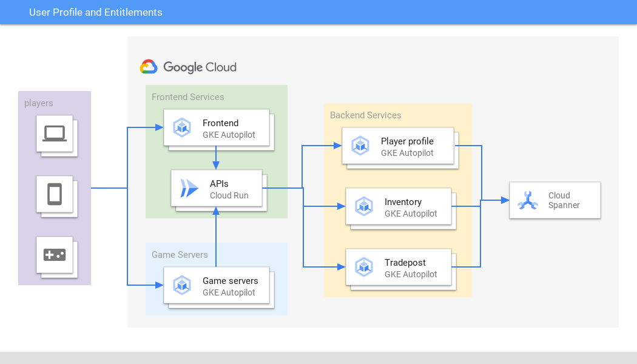Click the Game servers GKE icon
Screen dimensions: 637x364
(x=182, y=285)
